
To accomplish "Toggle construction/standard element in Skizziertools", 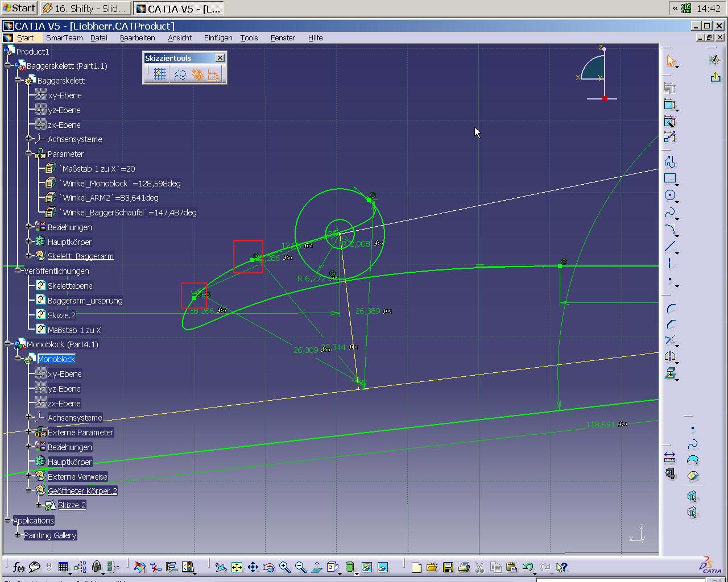I will tap(180, 74).
